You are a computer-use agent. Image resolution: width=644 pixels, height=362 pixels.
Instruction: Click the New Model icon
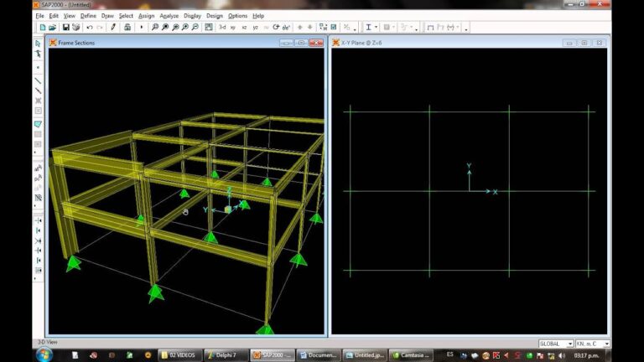[42, 28]
